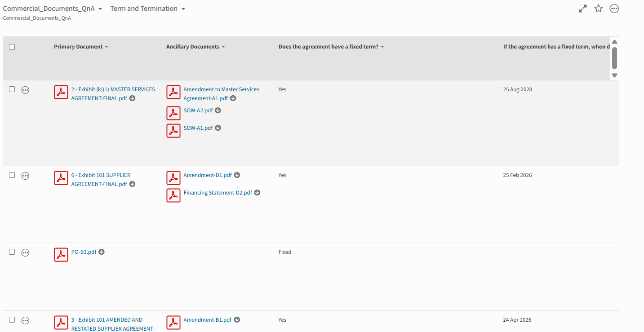Image resolution: width=644 pixels, height=332 pixels.
Task: Click the 25 Feb 2026 date cell
Action: [517, 175]
